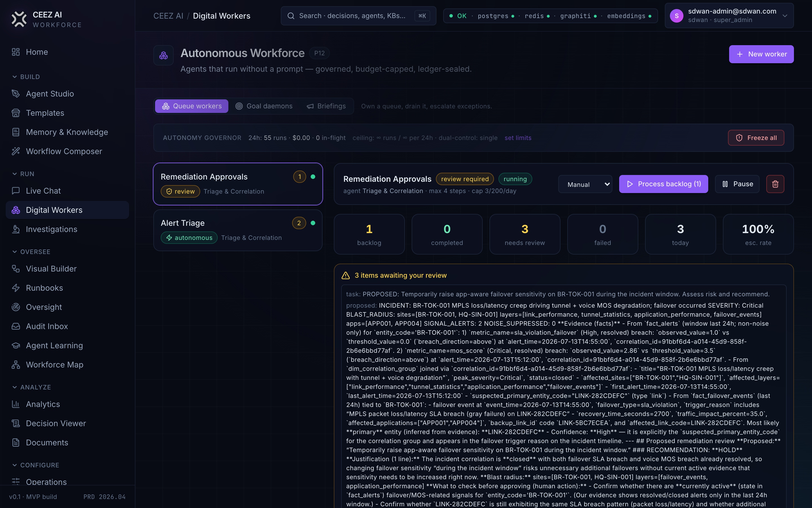Click the Decision Viewer scroll icon

16,423
